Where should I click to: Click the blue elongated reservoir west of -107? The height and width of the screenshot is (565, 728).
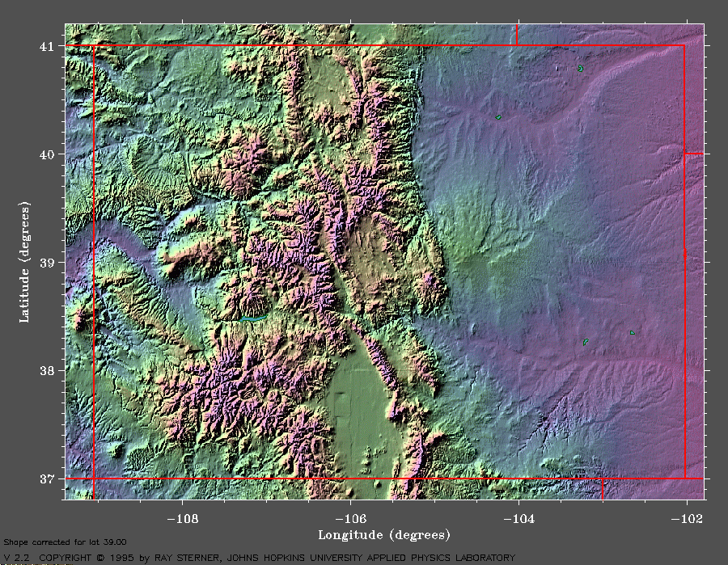tap(252, 319)
